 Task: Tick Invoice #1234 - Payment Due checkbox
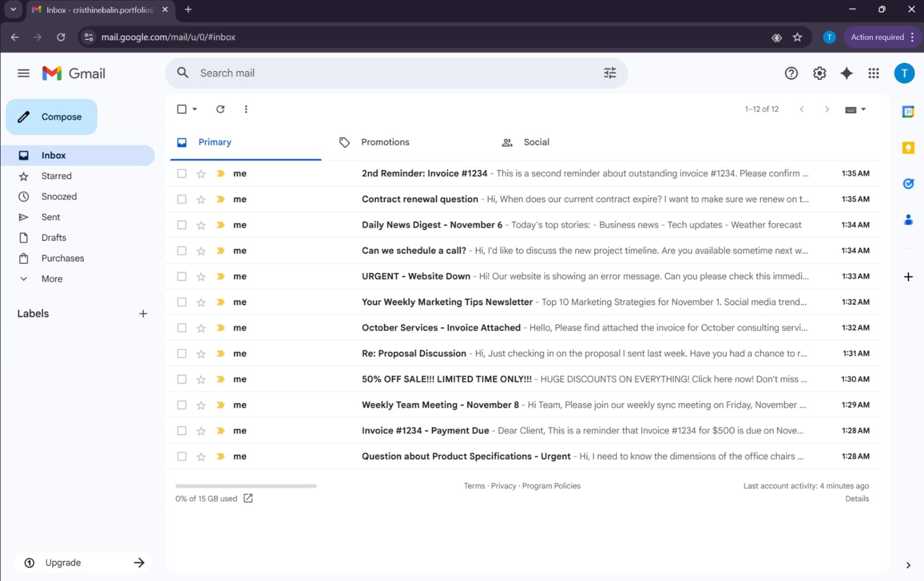182,431
